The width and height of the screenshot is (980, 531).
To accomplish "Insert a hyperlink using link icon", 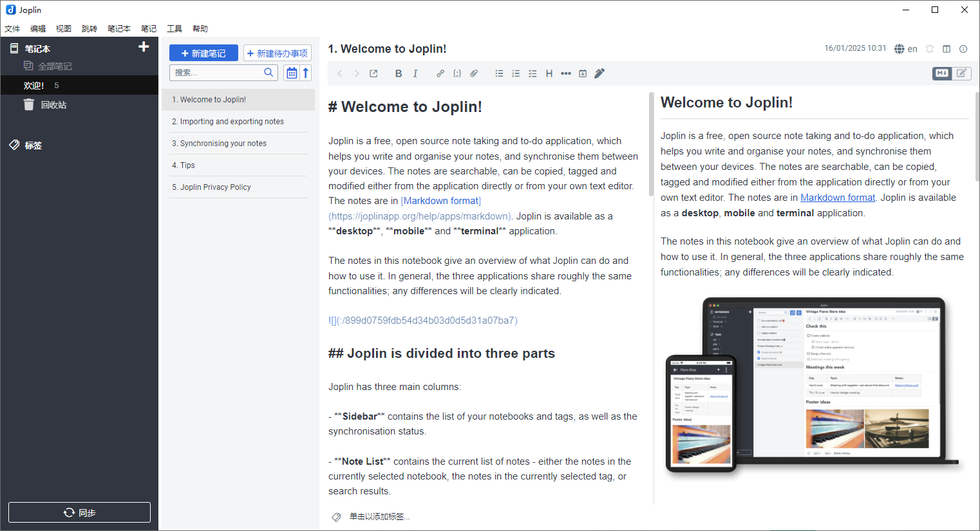I will (440, 73).
